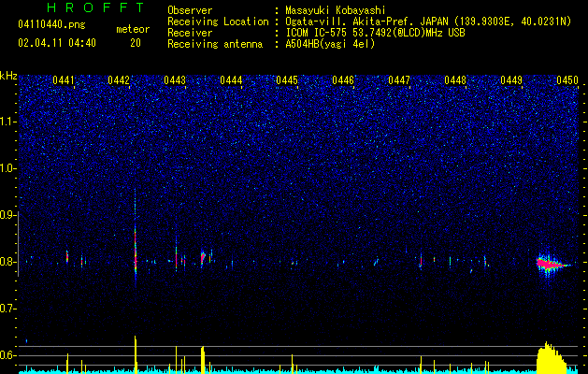Image resolution: width=588 pixels, height=374 pixels.
Task: Click the antenna A504HB(yagi 4el) text
Action: pos(330,44)
